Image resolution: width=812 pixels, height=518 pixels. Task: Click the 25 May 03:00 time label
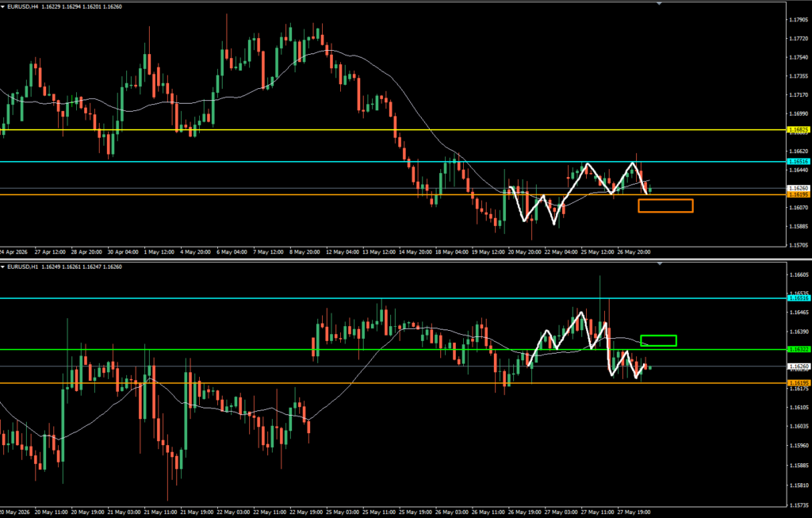pyautogui.click(x=343, y=512)
